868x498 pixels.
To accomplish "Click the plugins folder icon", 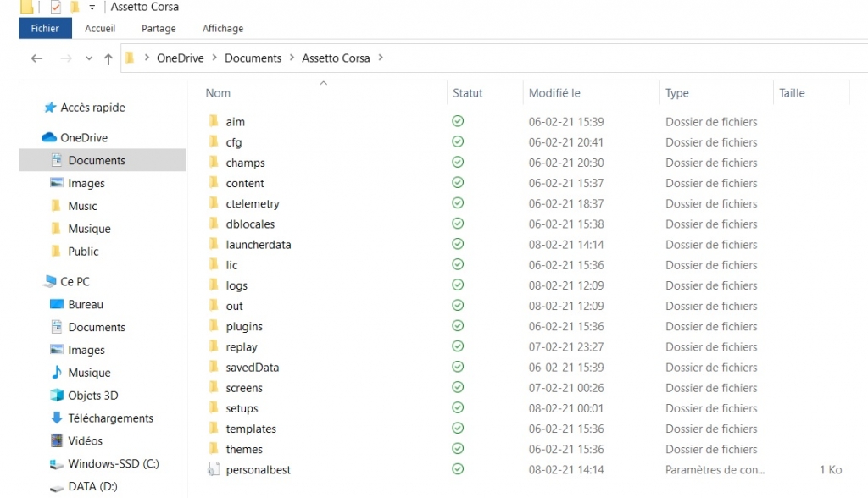I will point(214,325).
